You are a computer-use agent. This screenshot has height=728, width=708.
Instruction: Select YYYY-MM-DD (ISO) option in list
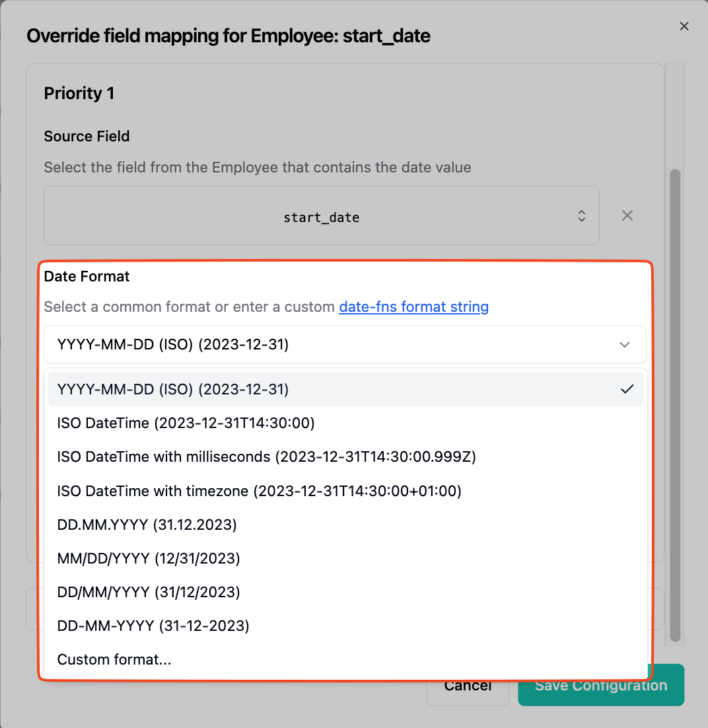pos(345,389)
